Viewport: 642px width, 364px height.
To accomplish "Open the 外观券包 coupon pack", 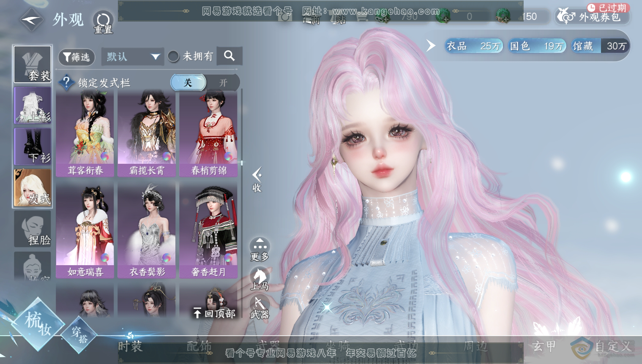I will 593,16.
